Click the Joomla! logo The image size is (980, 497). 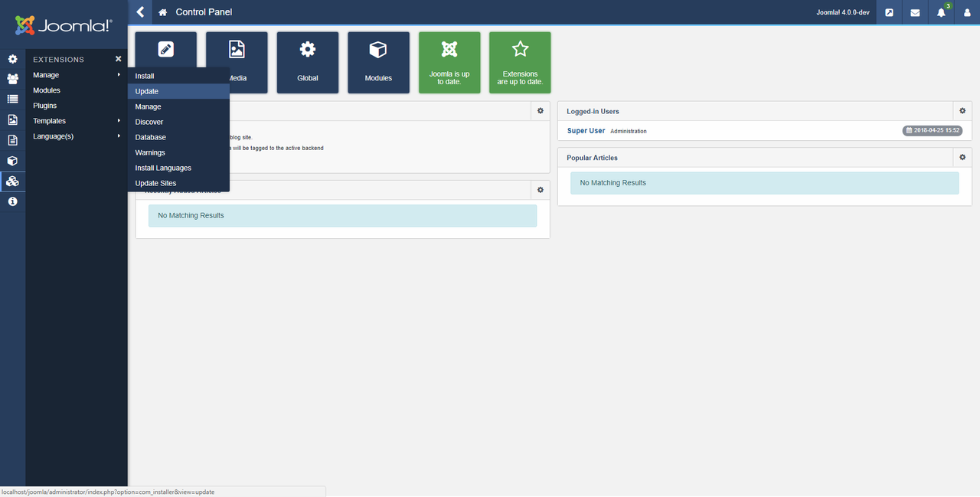pyautogui.click(x=64, y=25)
